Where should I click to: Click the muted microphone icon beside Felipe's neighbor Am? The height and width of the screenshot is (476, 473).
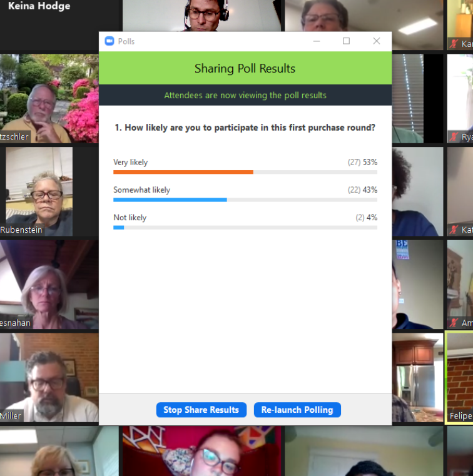(454, 323)
